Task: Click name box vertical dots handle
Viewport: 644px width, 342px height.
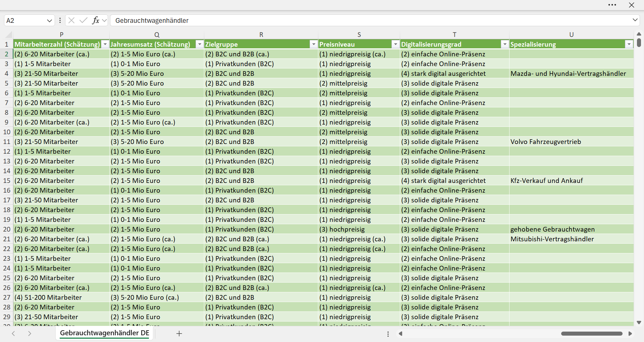Action: click(x=60, y=20)
